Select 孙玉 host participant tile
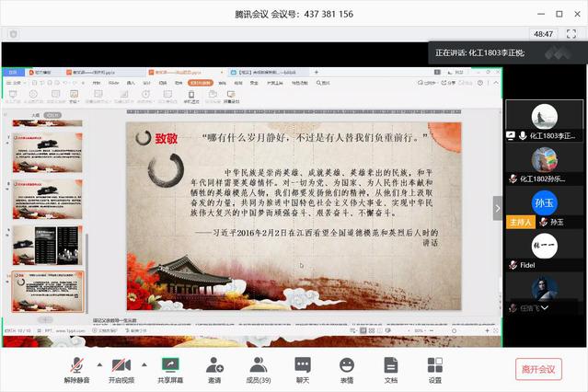The height and width of the screenshot is (392, 588). (x=545, y=208)
